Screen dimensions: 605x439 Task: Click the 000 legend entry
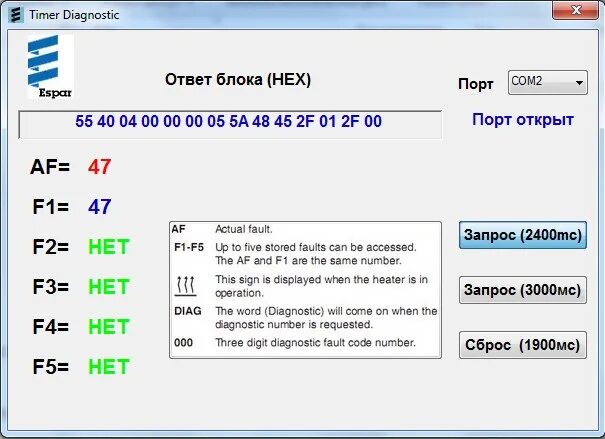point(183,343)
